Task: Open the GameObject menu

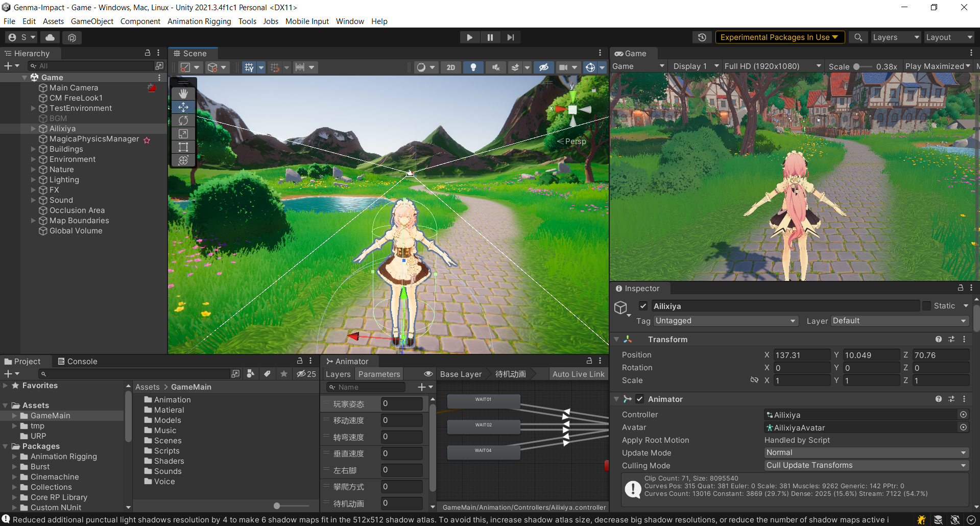Action: (92, 21)
